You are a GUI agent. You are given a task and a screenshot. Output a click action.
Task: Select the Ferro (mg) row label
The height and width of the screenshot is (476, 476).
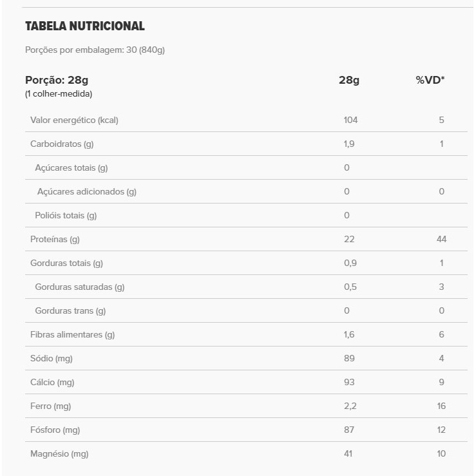pos(50,406)
